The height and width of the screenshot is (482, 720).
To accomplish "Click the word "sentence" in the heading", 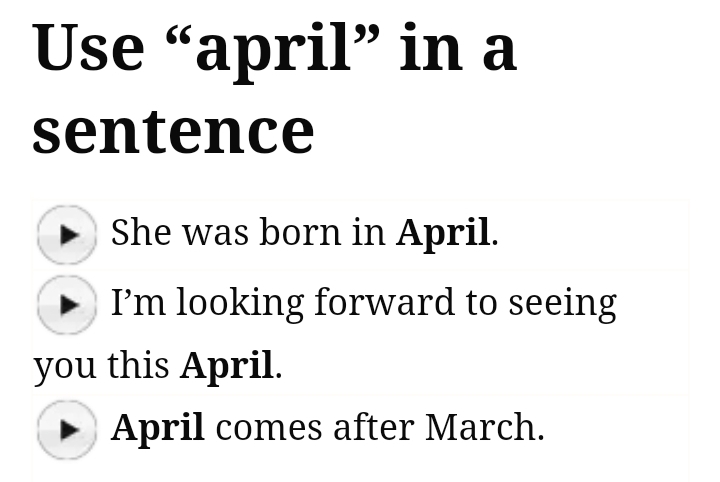I will pos(173,131).
